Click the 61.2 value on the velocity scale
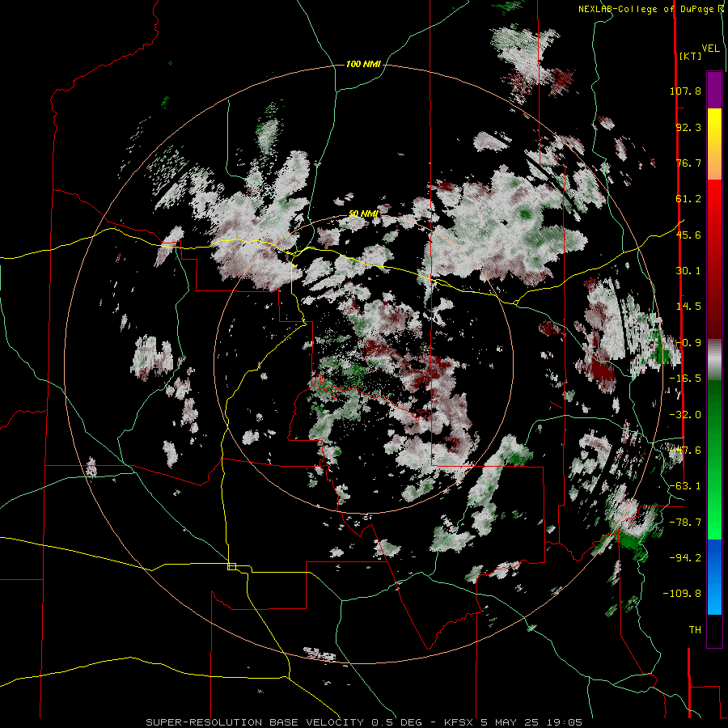The height and width of the screenshot is (728, 728). [x=688, y=199]
